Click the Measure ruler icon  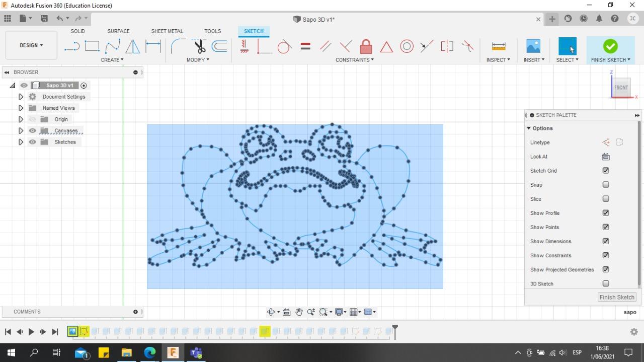point(499,46)
